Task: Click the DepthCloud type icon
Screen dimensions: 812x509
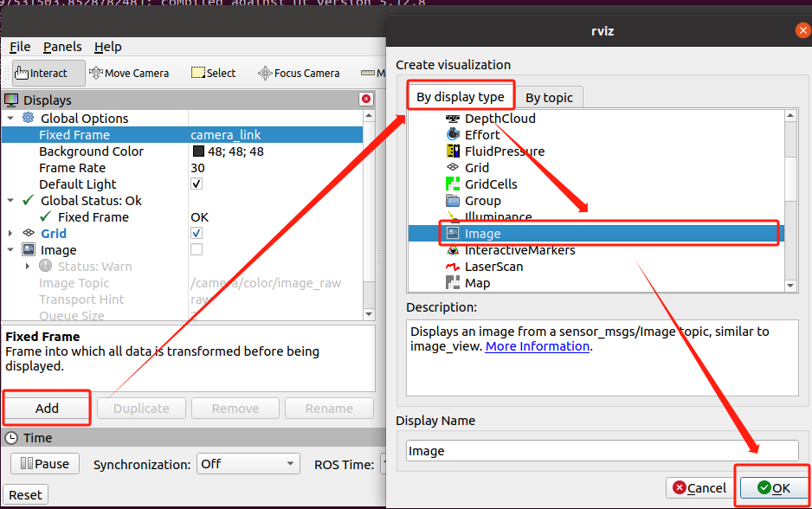Action: [x=453, y=119]
